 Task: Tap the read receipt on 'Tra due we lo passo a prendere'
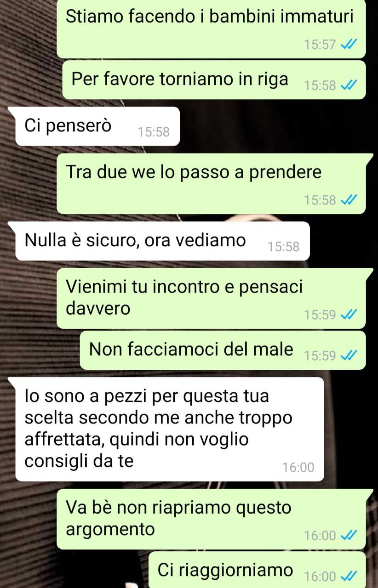[347, 200]
